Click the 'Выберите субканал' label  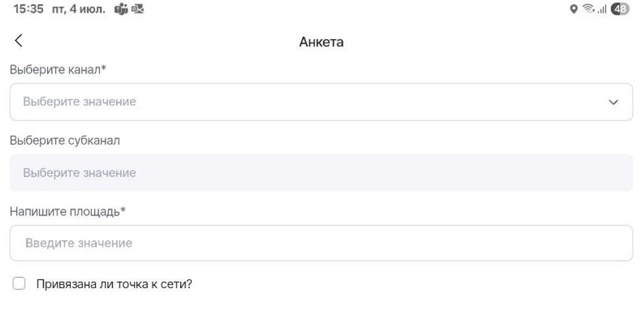(x=65, y=141)
